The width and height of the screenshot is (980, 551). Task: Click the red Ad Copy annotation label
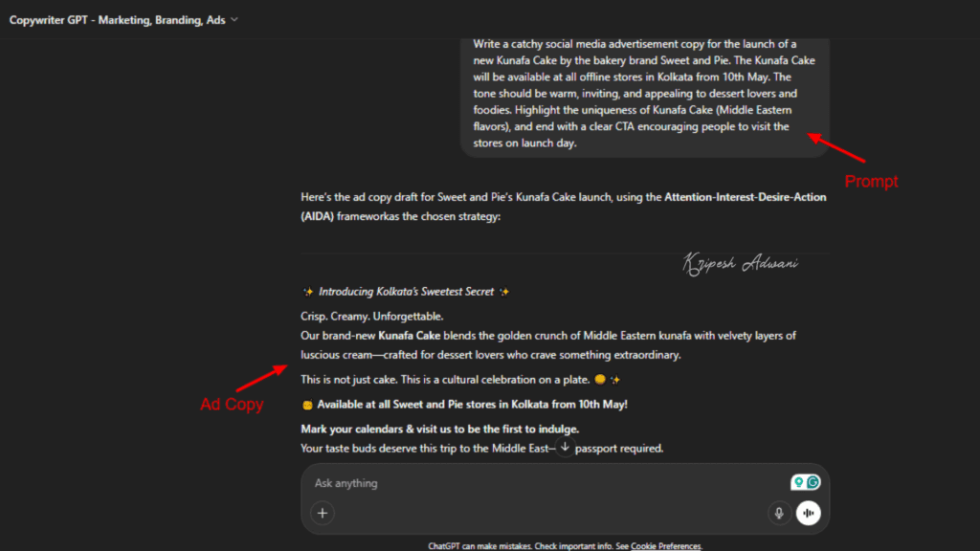[232, 405]
